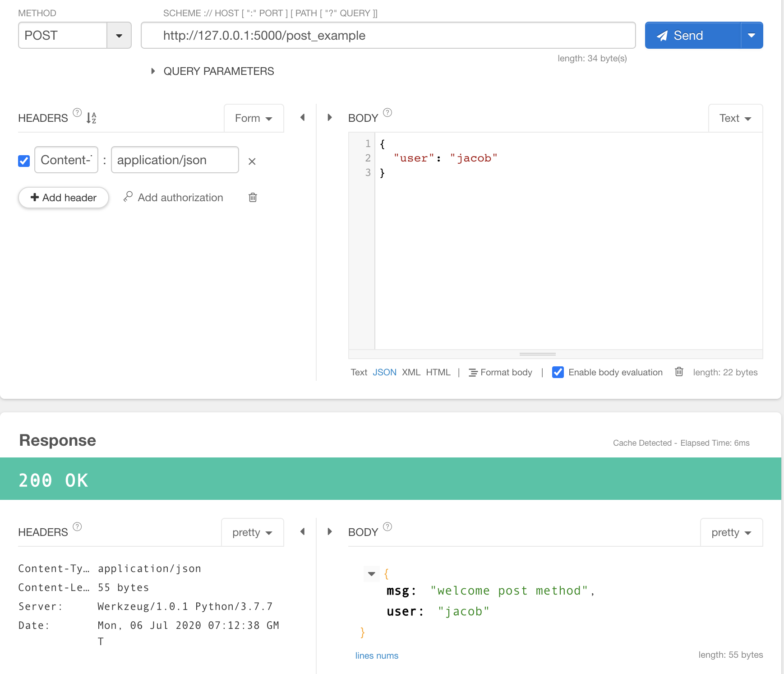Open the response headers pretty dropdown
This screenshot has height=674, width=784.
[253, 532]
